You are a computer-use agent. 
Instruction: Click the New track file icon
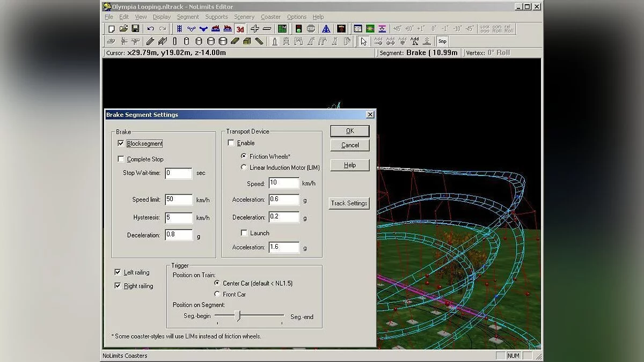coord(112,28)
